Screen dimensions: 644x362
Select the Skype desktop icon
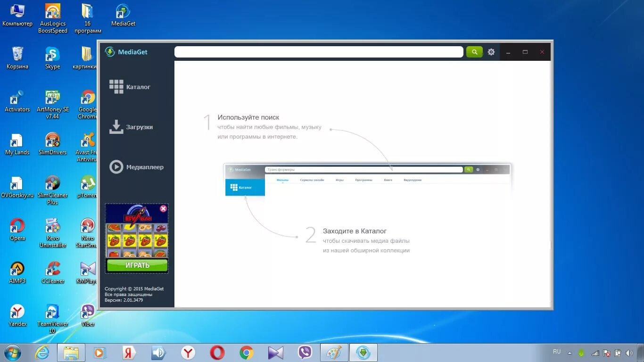[x=53, y=58]
